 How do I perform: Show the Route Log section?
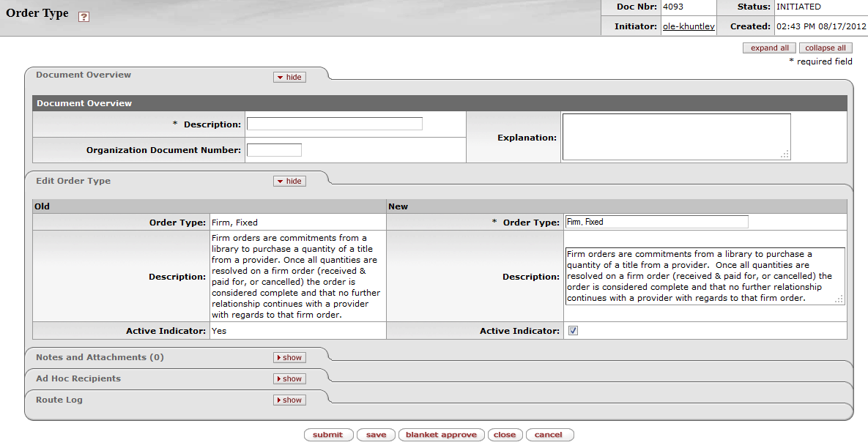click(289, 400)
